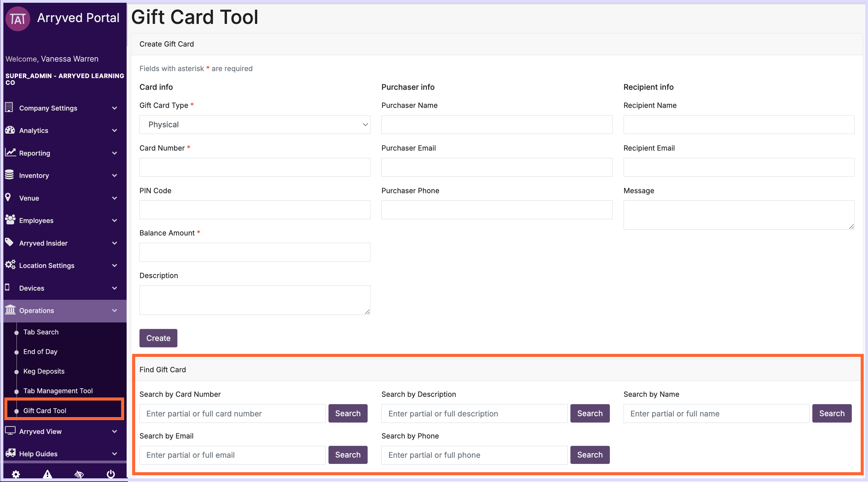Collapse the Operations section

(x=115, y=310)
